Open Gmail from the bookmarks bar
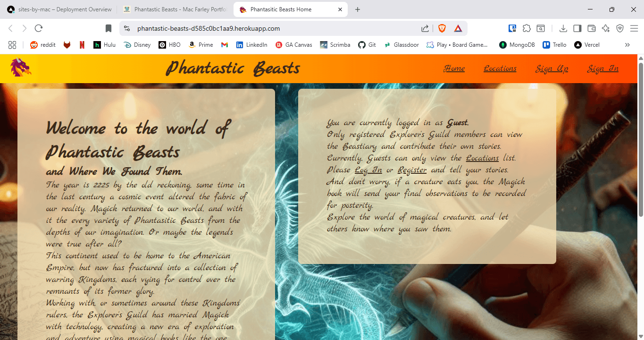The height and width of the screenshot is (340, 644). click(224, 45)
